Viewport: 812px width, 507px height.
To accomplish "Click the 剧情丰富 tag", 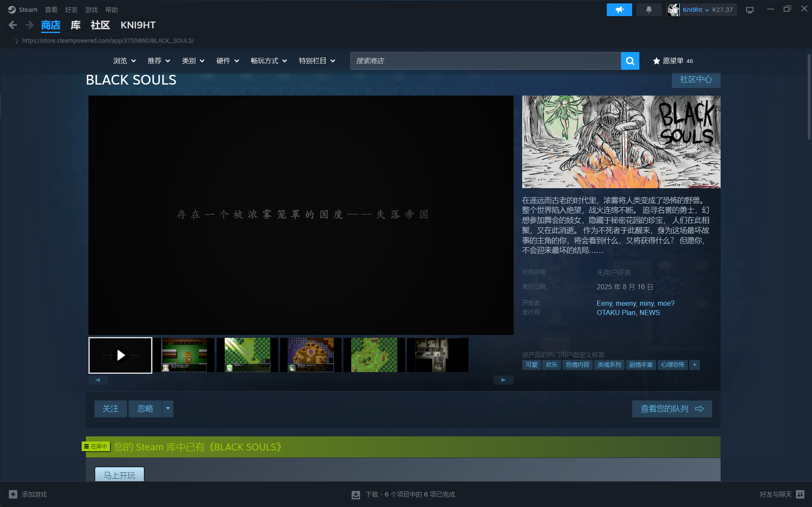I will (x=641, y=365).
